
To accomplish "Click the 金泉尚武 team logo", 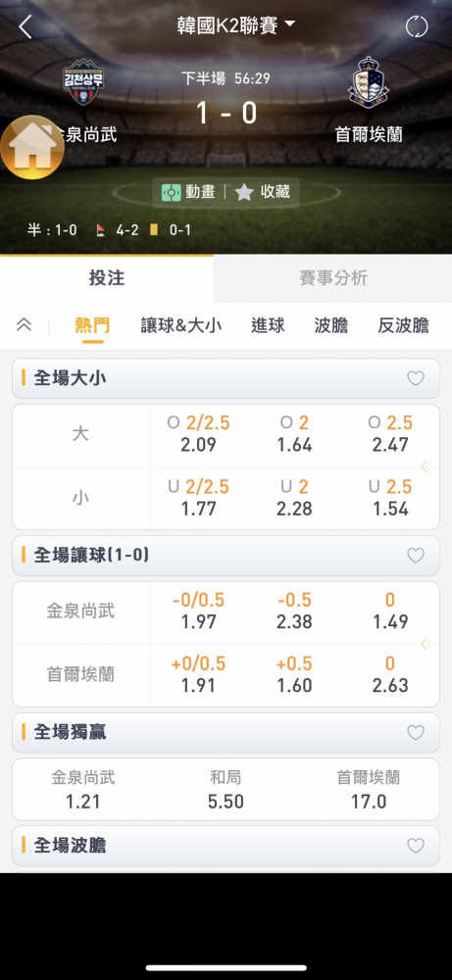I will [83, 81].
